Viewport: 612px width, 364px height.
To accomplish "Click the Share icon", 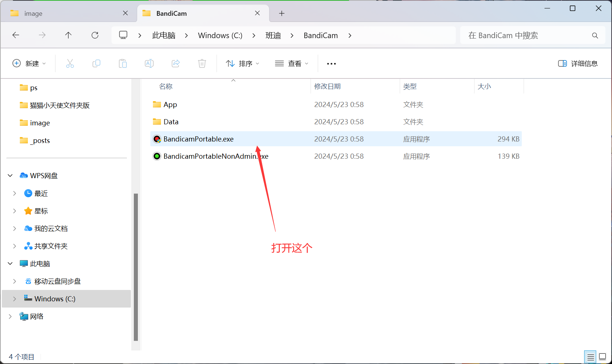I will (176, 63).
